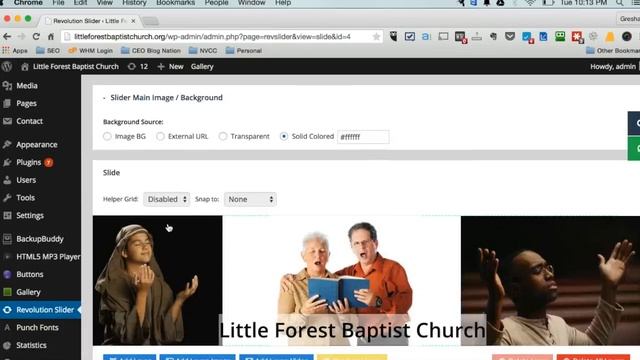Screen dimensions: 640x360
Task: Open Personal bookmarks folder
Action: point(244,51)
